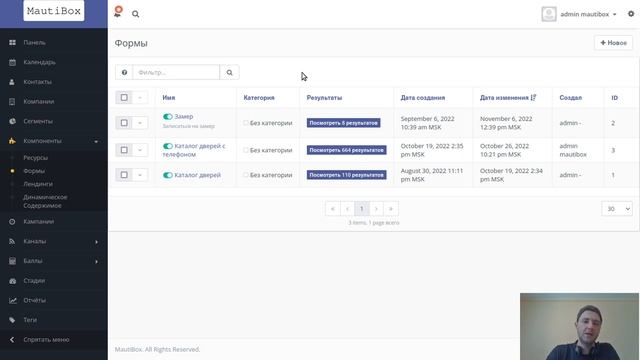Click the Сегменты pie chart icon
This screenshot has height=360, width=640.
pyautogui.click(x=12, y=121)
